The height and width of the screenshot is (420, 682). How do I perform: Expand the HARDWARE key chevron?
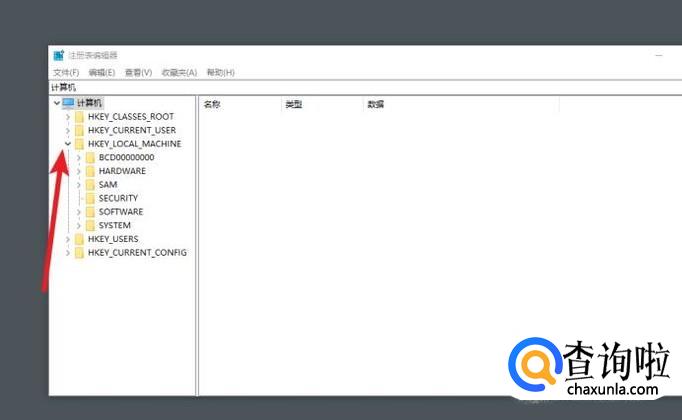pos(79,171)
